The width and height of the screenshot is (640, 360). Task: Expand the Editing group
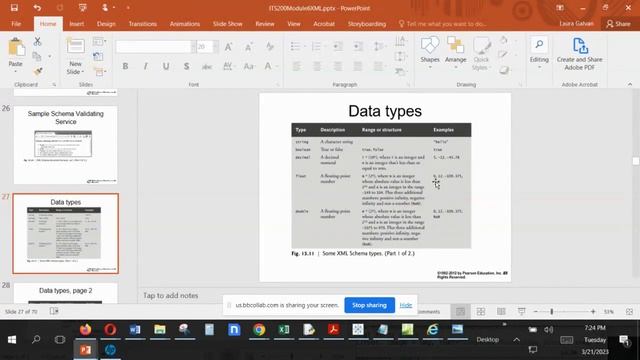coord(539,53)
